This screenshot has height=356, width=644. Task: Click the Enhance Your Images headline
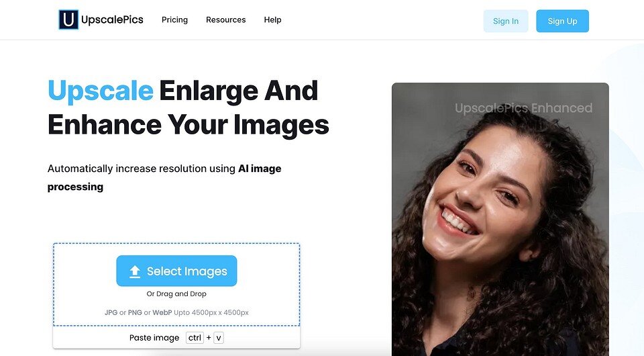click(189, 125)
